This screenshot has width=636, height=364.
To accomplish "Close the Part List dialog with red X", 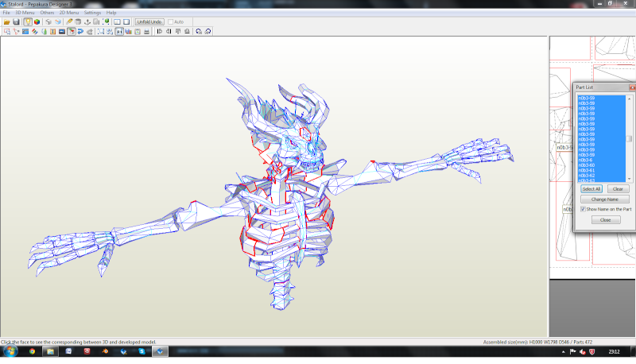I will (x=632, y=87).
